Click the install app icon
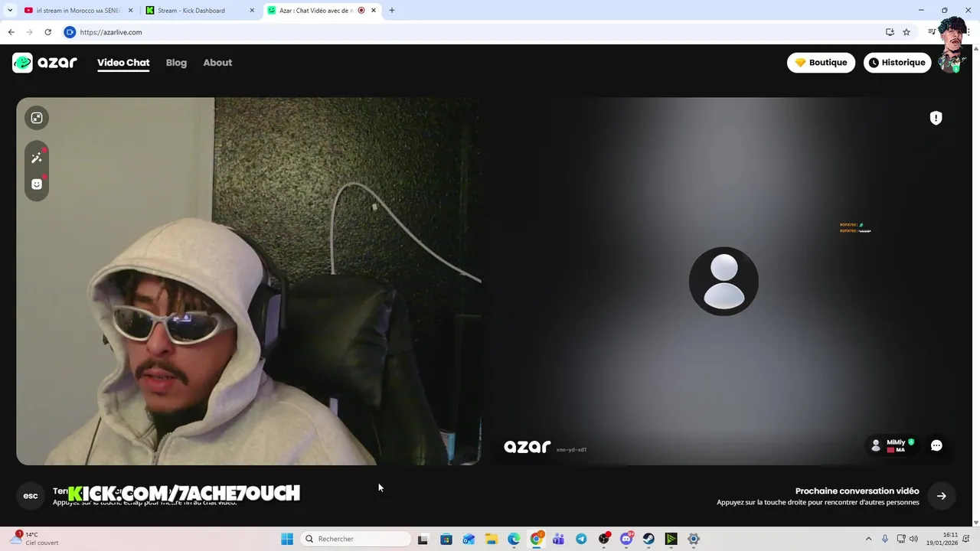 point(890,32)
